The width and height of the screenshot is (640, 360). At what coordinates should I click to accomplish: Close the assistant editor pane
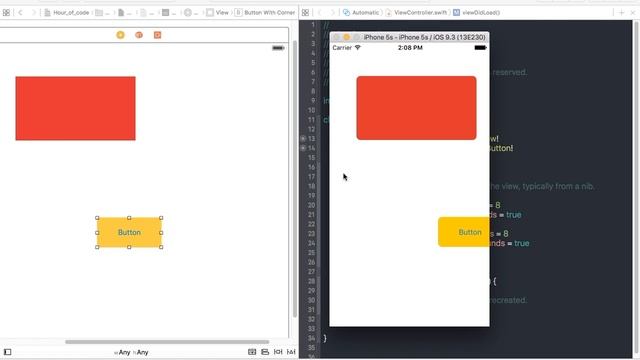(x=633, y=13)
